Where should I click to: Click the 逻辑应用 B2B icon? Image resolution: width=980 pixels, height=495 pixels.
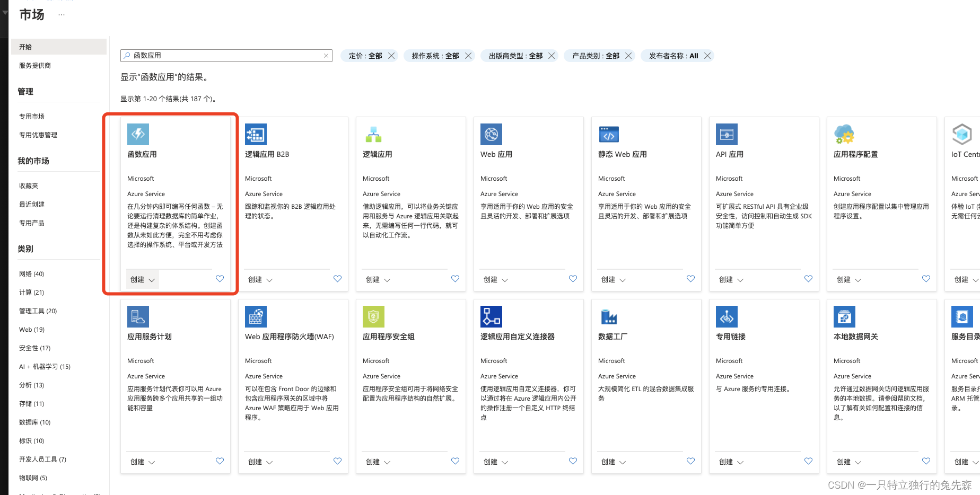click(x=256, y=134)
